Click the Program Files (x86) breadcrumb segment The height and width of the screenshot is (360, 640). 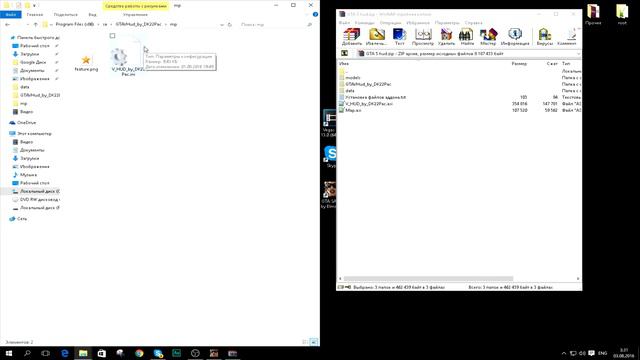(75, 24)
